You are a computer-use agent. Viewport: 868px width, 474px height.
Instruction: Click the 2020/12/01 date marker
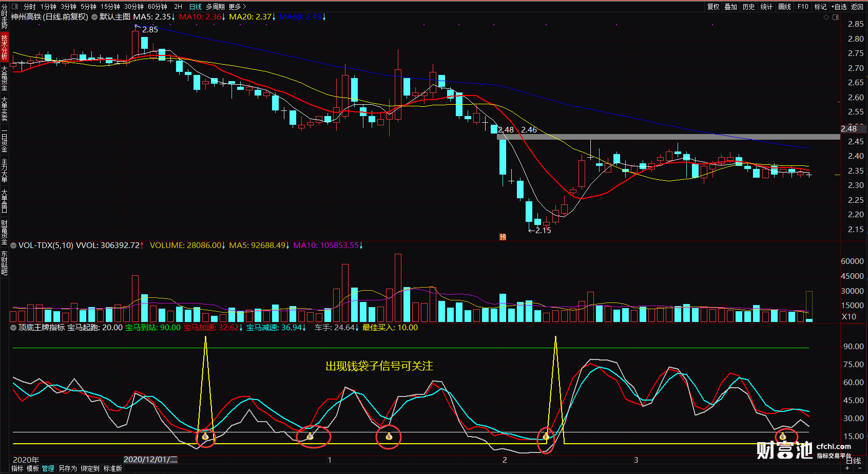[x=151, y=460]
